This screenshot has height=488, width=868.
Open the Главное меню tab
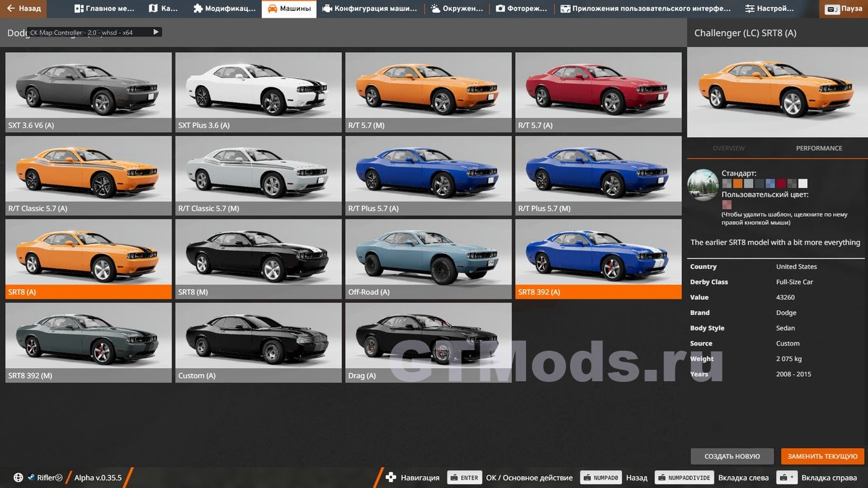pyautogui.click(x=104, y=9)
